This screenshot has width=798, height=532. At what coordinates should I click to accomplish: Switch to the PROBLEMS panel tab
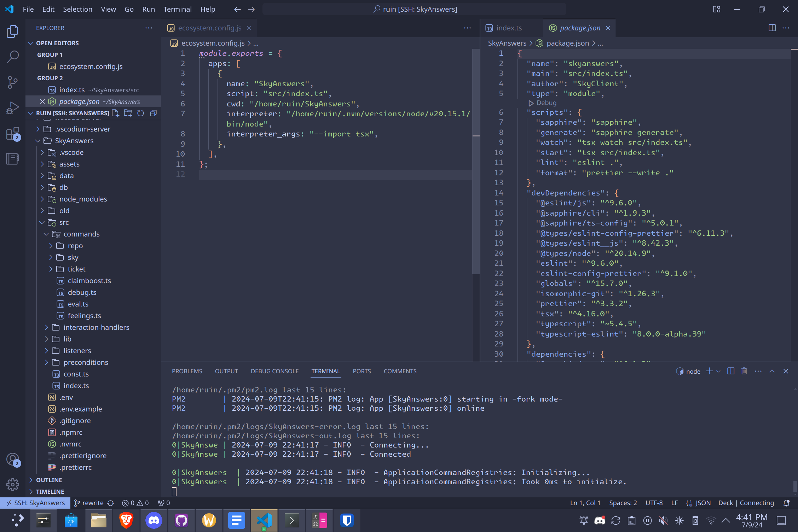click(187, 371)
